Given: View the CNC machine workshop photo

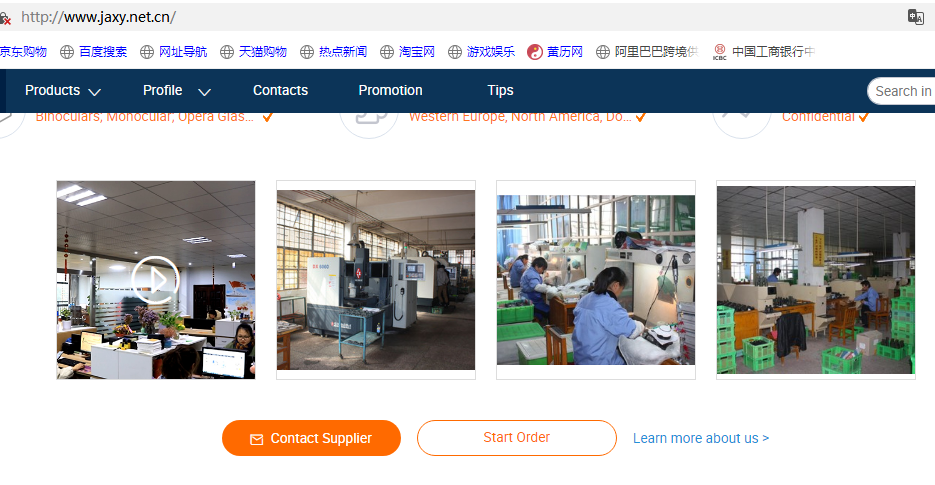Looking at the screenshot, I should click(x=376, y=280).
